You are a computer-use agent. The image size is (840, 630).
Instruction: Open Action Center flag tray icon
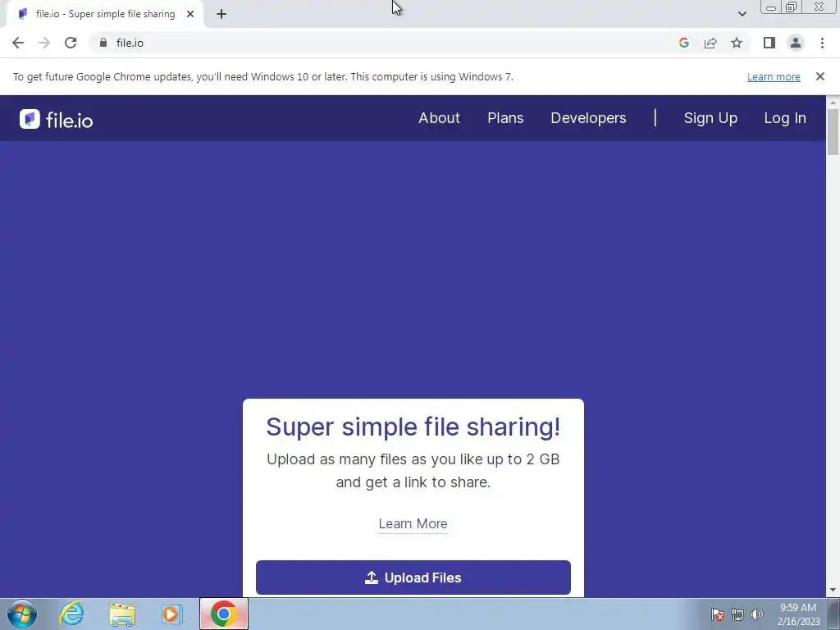(x=718, y=614)
